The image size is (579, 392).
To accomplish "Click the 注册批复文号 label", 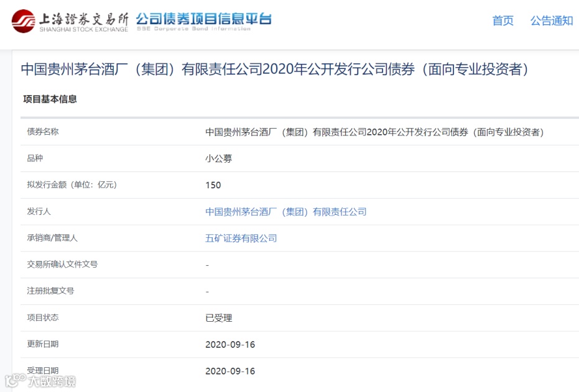I will (50, 291).
